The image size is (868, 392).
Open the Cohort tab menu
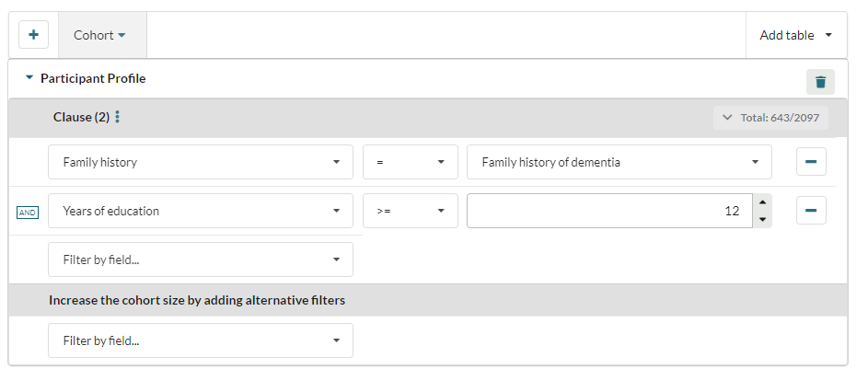[100, 35]
